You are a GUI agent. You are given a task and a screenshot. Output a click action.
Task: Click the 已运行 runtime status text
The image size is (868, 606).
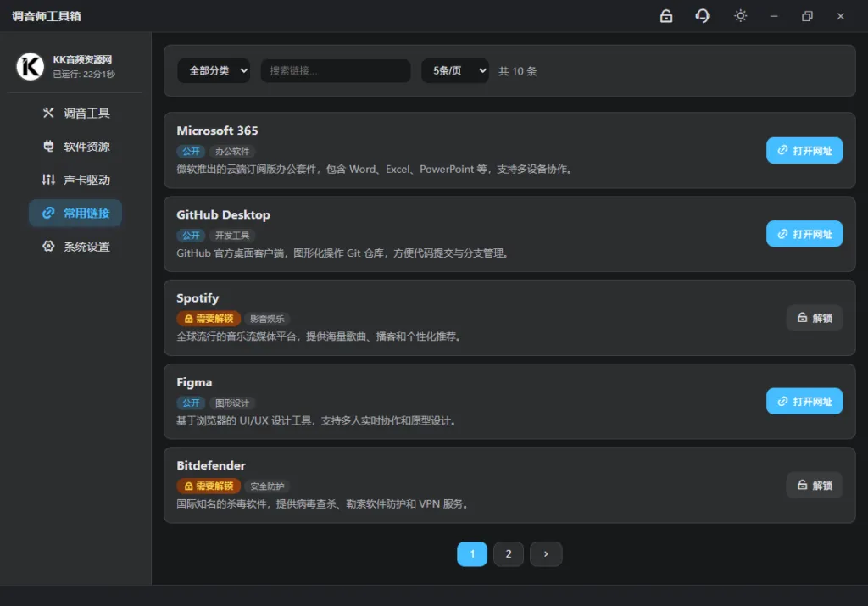coord(84,74)
